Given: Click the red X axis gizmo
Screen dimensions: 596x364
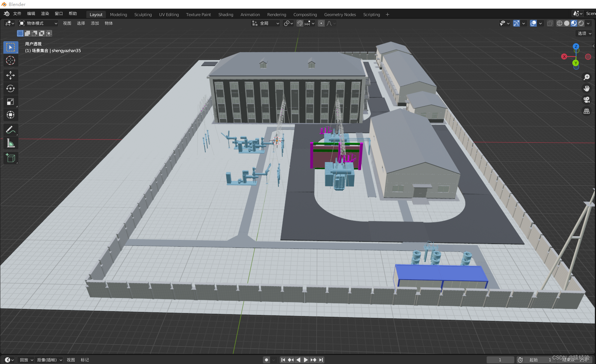Looking at the screenshot, I should coord(564,57).
